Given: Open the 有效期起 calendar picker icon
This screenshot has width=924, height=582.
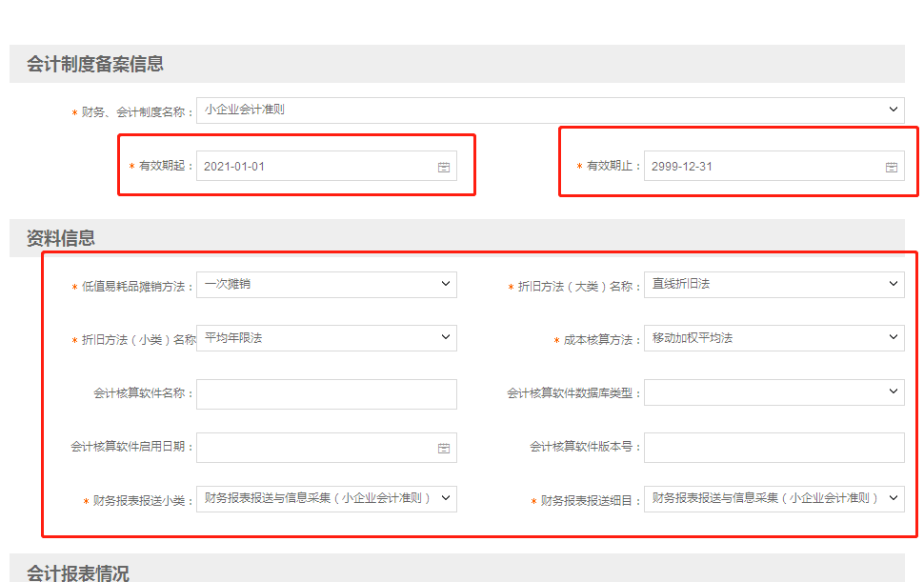Looking at the screenshot, I should pyautogui.click(x=443, y=166).
